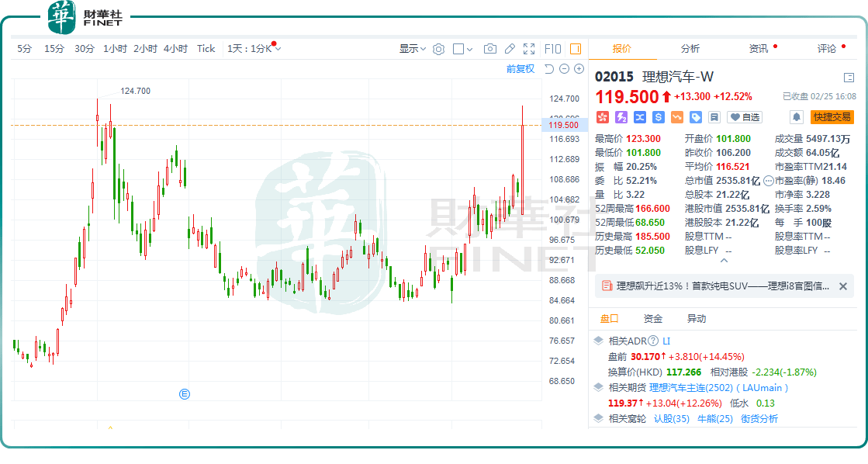Zoom out the chart with minus icon
This screenshot has width=868, height=464.
(x=564, y=68)
